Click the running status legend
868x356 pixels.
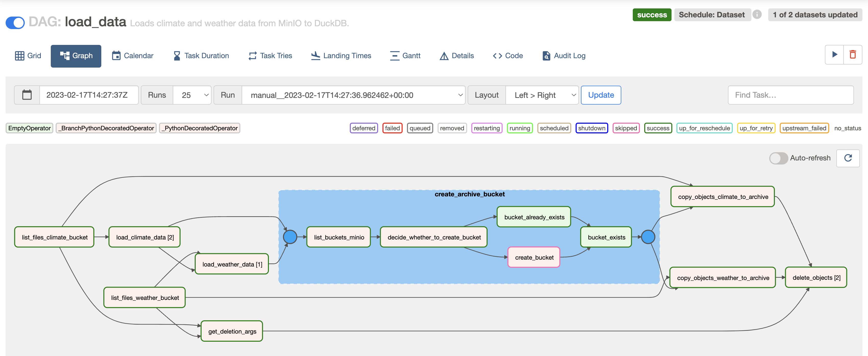(x=519, y=128)
